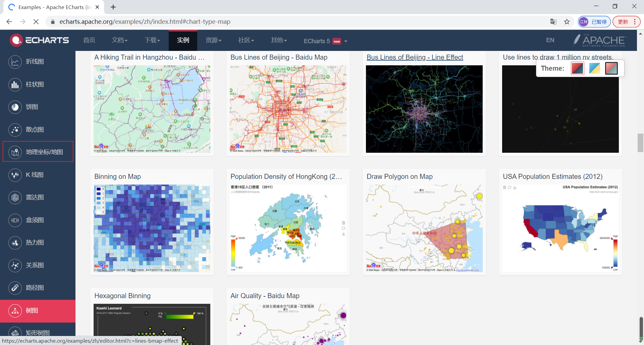Open the boxplot (盒须图) icon
This screenshot has width=644, height=345.
pos(15,220)
